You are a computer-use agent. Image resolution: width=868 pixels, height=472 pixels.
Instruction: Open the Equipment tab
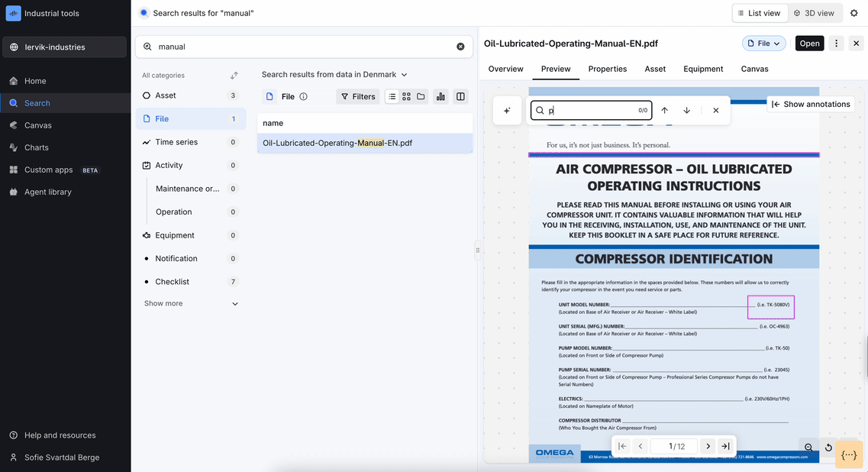(x=704, y=69)
